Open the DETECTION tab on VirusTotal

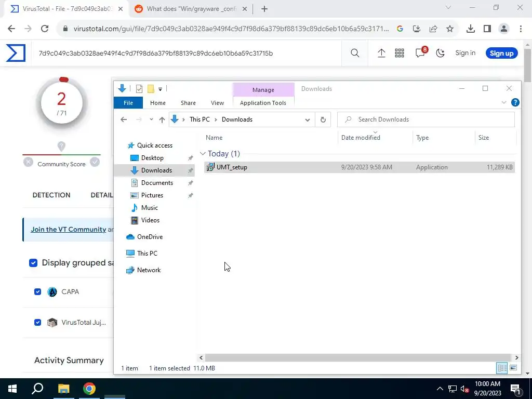click(x=51, y=195)
